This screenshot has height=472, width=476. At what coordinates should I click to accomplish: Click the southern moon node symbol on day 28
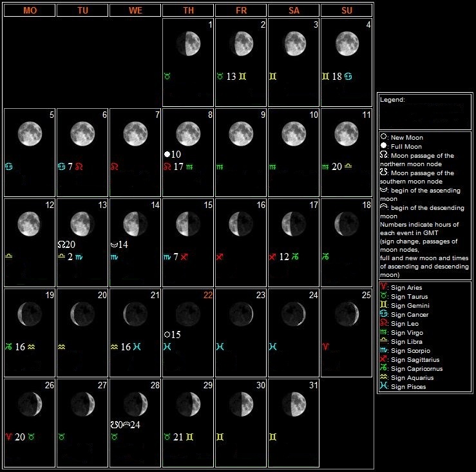114,424
